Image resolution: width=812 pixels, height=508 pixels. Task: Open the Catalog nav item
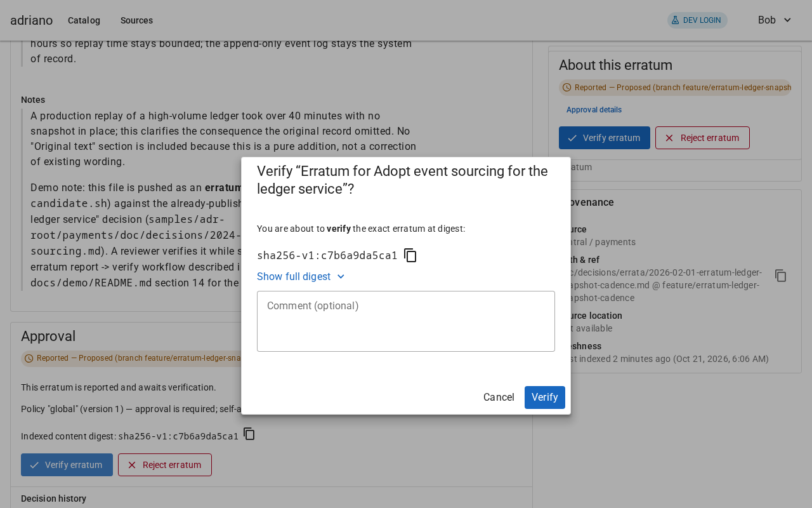84,20
